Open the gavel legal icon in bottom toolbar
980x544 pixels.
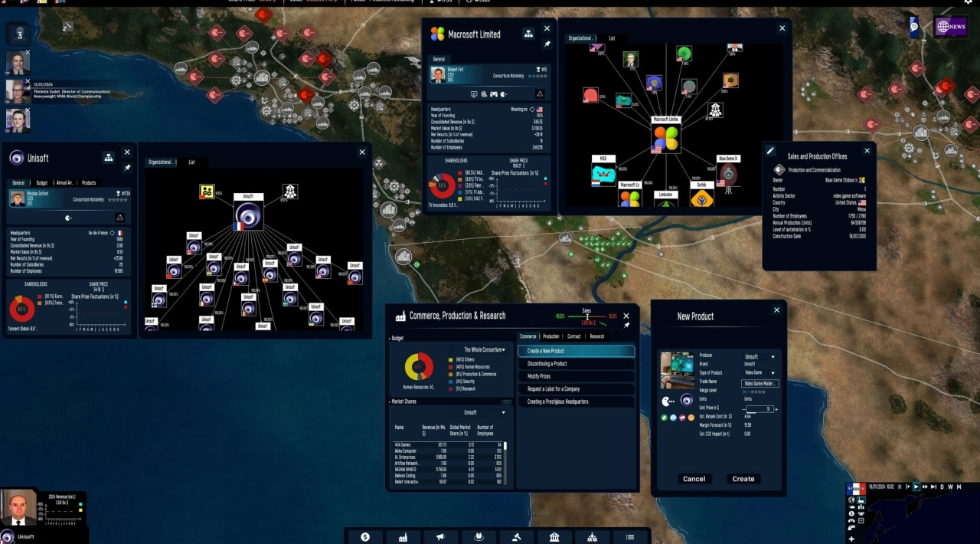tap(516, 537)
